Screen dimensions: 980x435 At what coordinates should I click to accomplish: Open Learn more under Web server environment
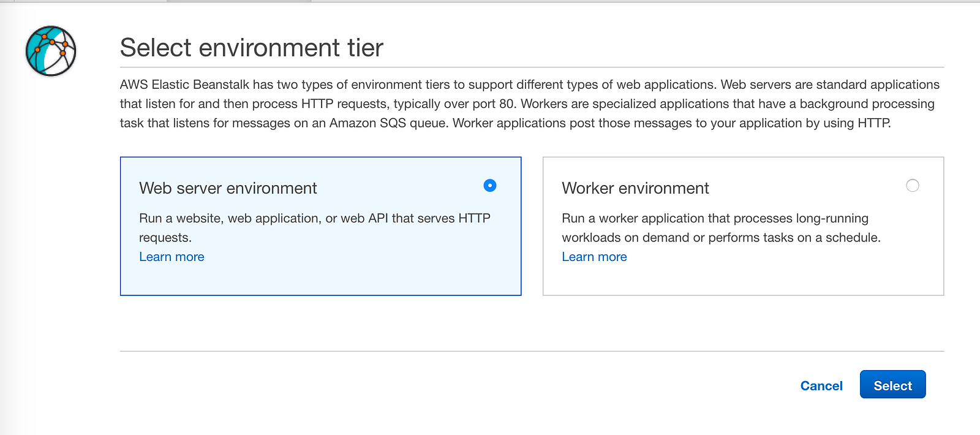tap(171, 257)
